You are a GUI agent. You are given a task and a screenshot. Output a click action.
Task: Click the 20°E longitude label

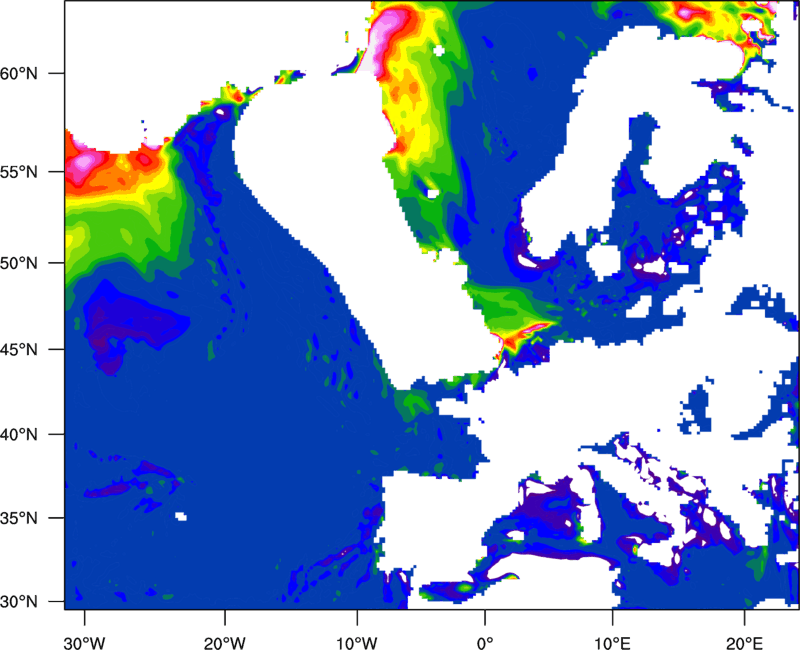(x=744, y=643)
